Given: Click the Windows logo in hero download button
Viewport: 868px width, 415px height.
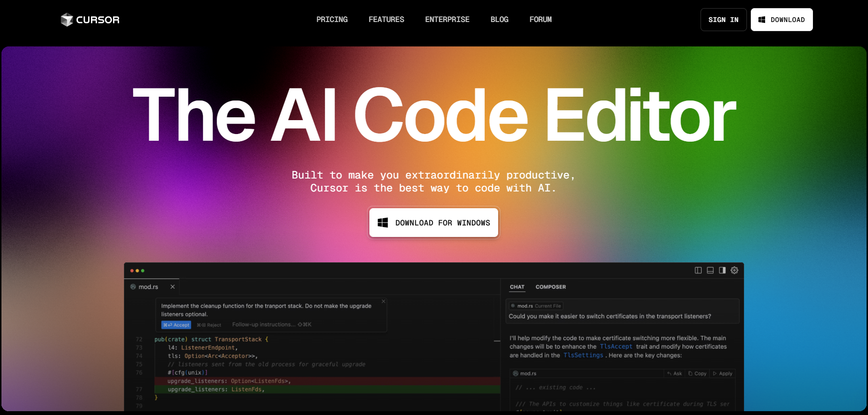Looking at the screenshot, I should pos(383,223).
